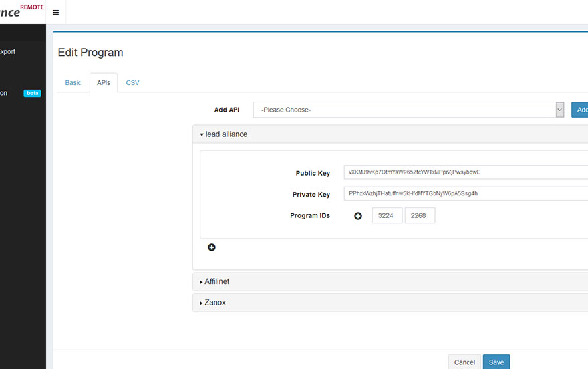Focus the Private Key input field
The height and width of the screenshot is (369, 588).
click(465, 194)
